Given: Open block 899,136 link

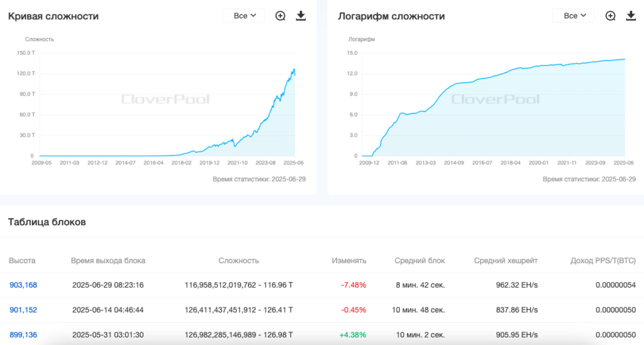Looking at the screenshot, I should pyautogui.click(x=23, y=334).
